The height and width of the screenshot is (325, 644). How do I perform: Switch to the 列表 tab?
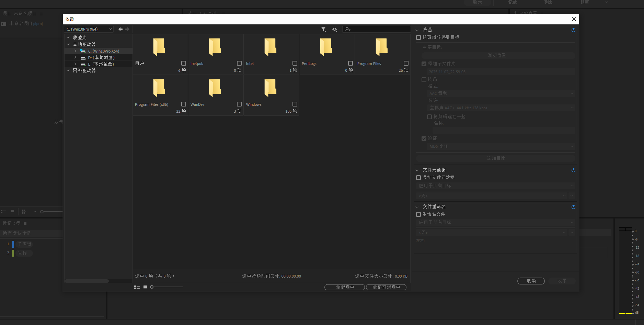pyautogui.click(x=548, y=2)
